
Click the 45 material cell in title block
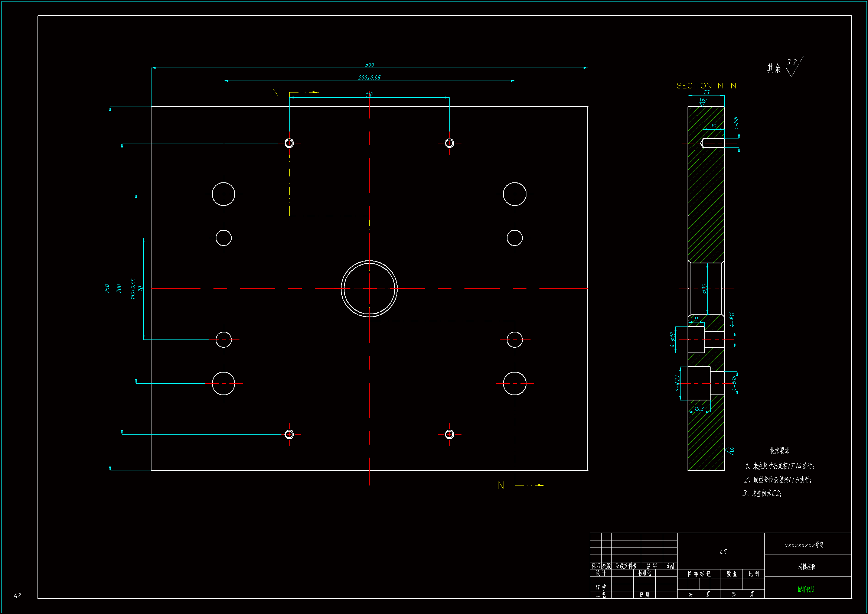[723, 552]
